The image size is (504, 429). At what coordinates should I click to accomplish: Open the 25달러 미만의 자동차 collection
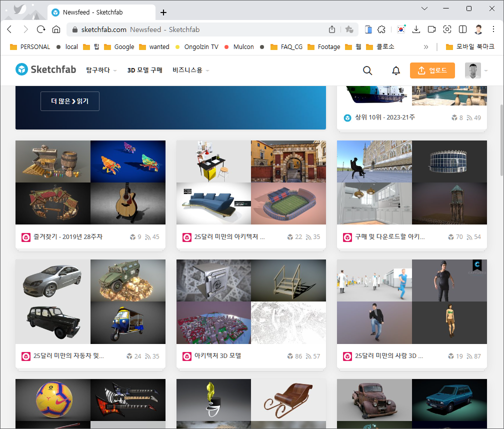point(68,356)
